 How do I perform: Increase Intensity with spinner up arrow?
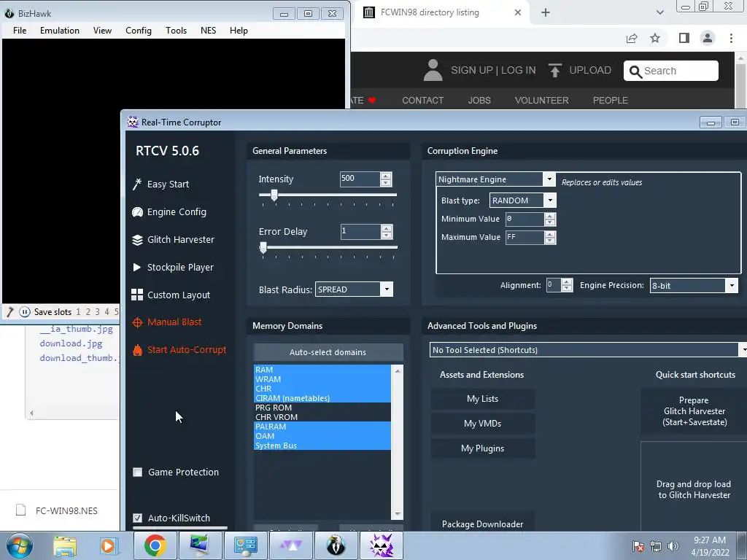point(386,176)
